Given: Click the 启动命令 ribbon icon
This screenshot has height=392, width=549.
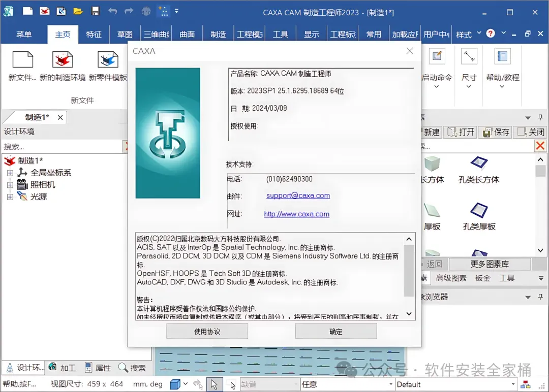Looking at the screenshot, I should (437, 56).
